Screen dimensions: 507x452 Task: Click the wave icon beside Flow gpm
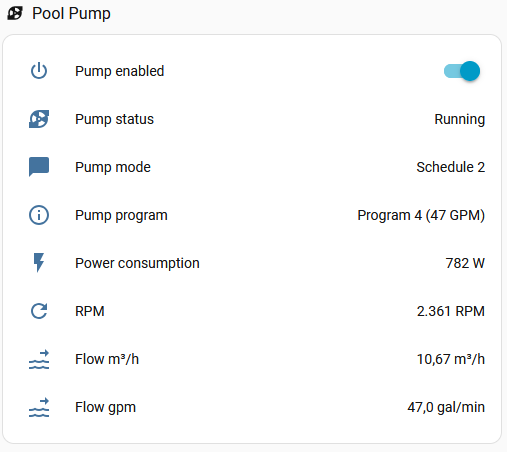pos(39,407)
